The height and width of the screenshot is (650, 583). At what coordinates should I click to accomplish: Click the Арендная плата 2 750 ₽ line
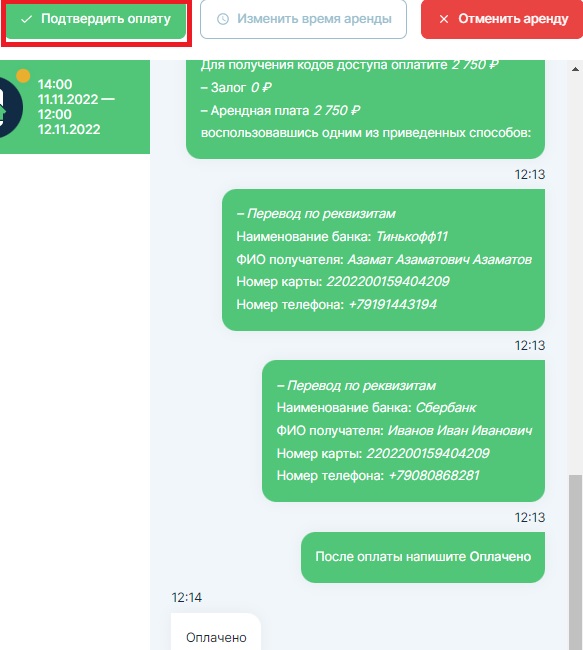tap(280, 111)
